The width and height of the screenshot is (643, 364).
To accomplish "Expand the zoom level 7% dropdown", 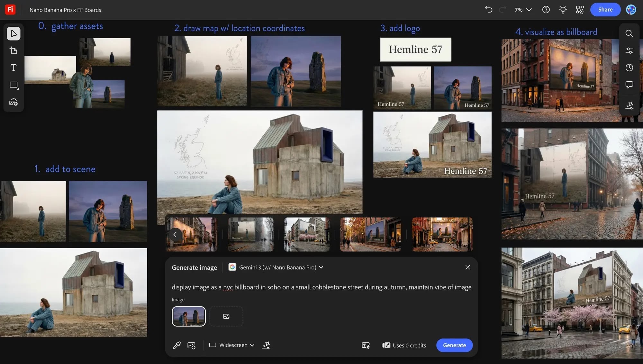I will pos(522,10).
